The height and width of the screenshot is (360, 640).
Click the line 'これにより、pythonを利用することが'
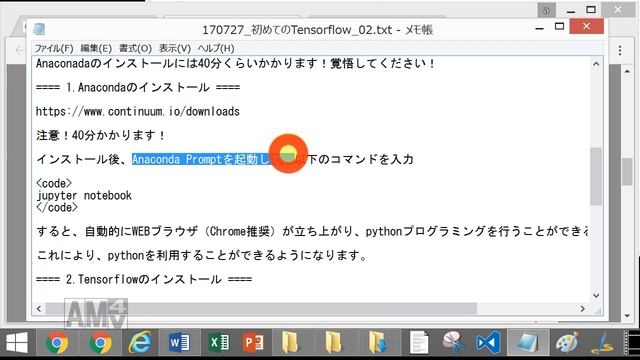point(202,256)
